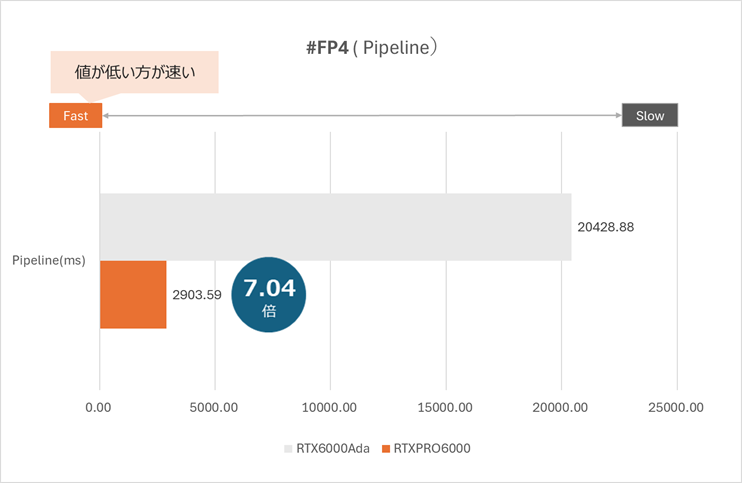The image size is (742, 483).
Task: Click the orange RTXPRO6000 legend swatch
Action: click(x=385, y=449)
